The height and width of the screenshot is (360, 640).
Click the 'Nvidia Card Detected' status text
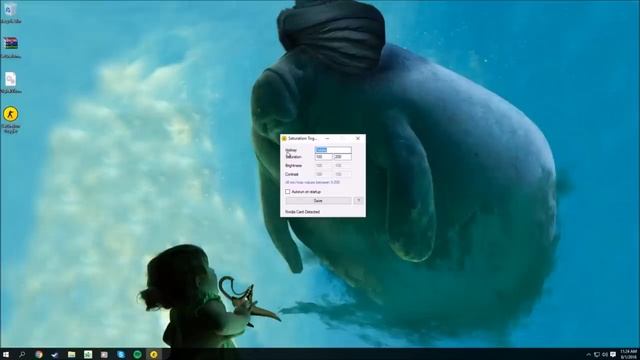302,212
